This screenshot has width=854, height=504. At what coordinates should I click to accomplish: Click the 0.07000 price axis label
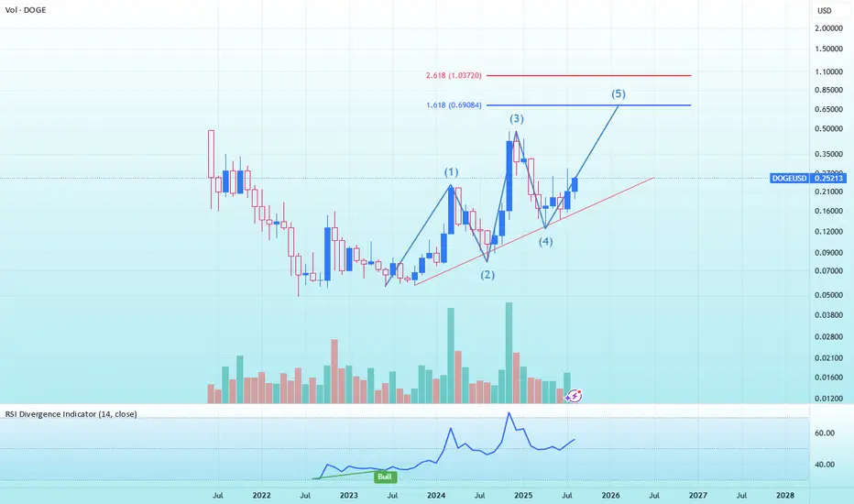(x=828, y=271)
